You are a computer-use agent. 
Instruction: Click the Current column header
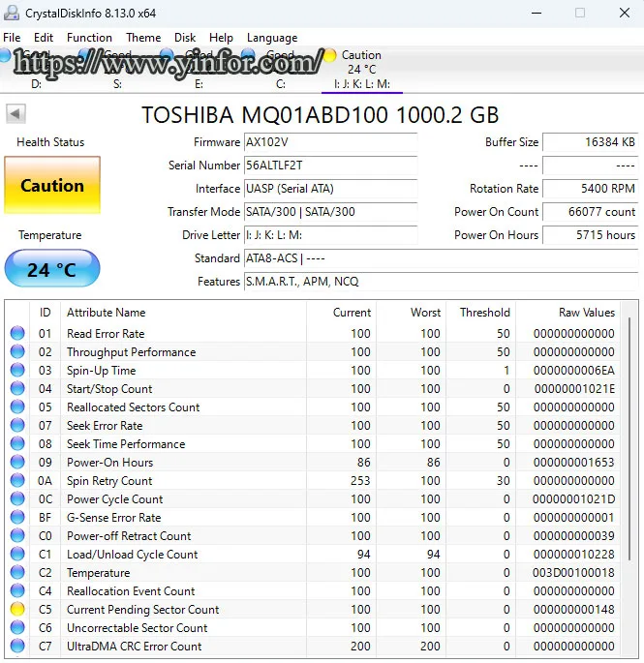341,313
